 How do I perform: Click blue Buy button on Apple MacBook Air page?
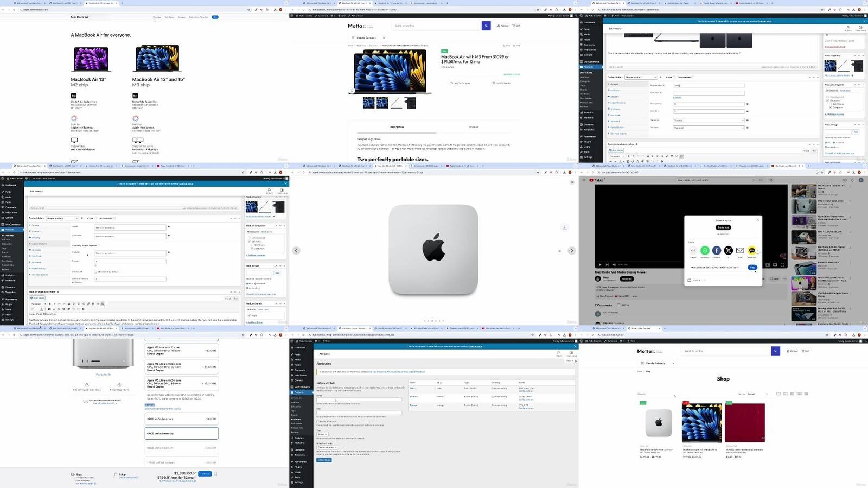click(x=215, y=17)
